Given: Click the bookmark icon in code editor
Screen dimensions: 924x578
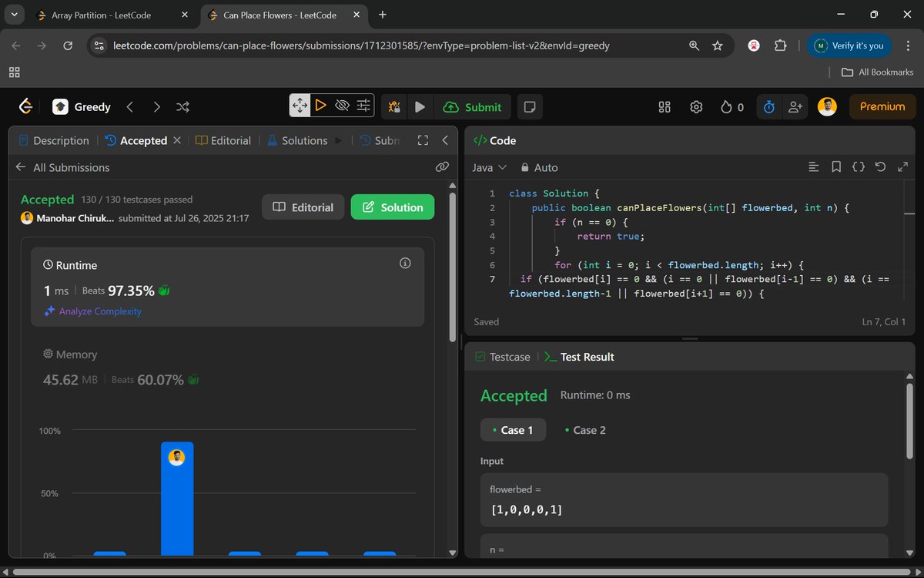Looking at the screenshot, I should tap(835, 166).
